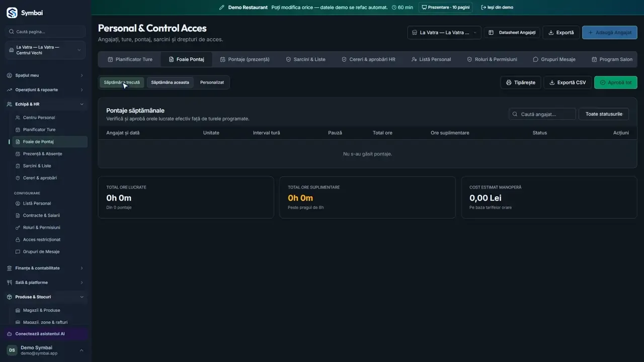
Task: Collapse the Echipă & HR section
Action: click(x=45, y=105)
